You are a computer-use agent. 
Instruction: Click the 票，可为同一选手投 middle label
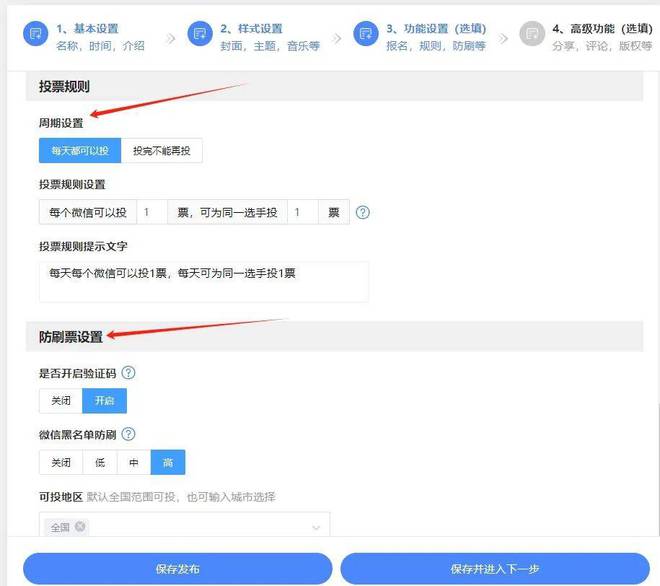click(x=227, y=212)
